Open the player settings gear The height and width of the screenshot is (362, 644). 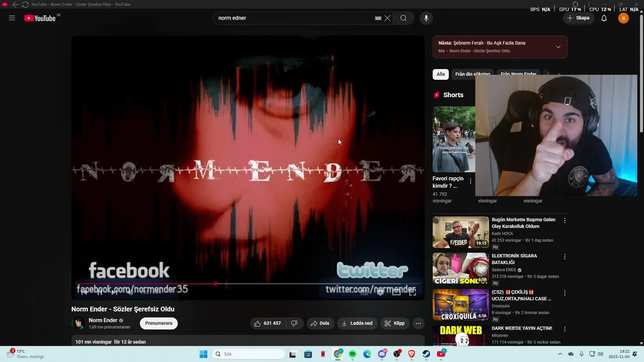[380, 292]
